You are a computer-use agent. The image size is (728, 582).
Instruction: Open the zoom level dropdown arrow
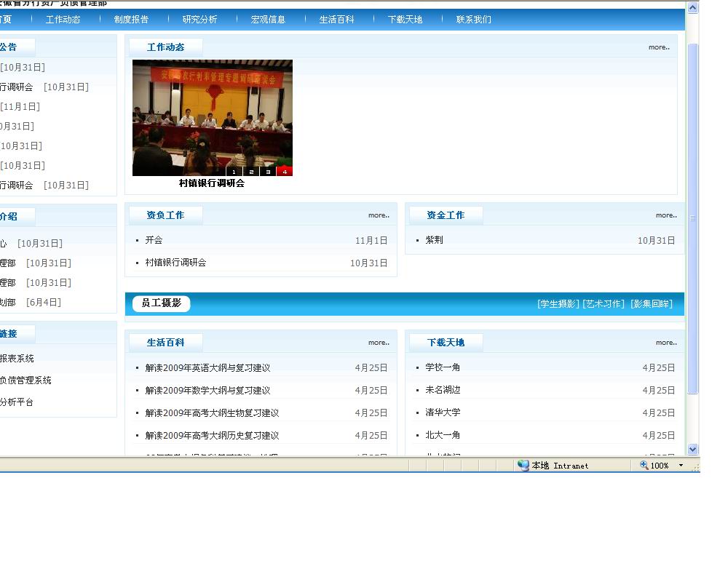pos(681,466)
